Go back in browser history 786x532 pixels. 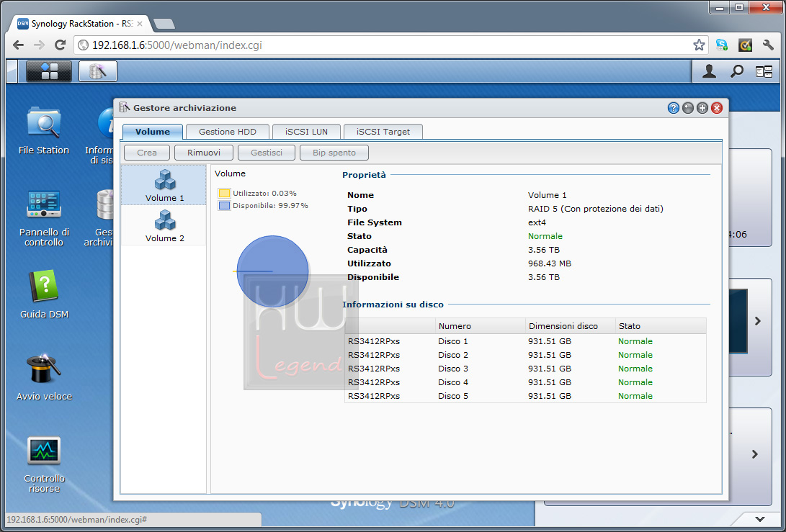19,45
